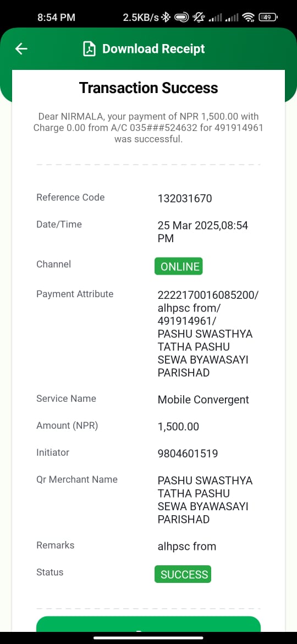Tap the battery indicator icon

tap(268, 17)
